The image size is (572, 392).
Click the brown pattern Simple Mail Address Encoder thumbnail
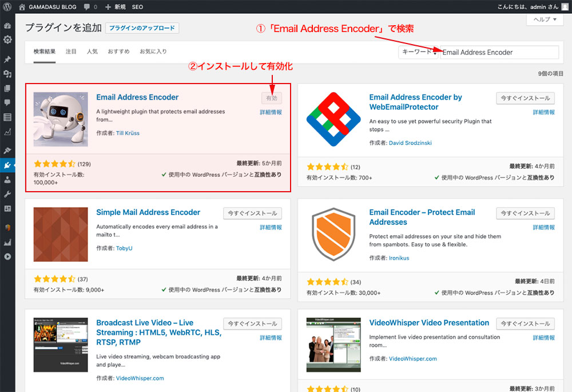[61, 234]
